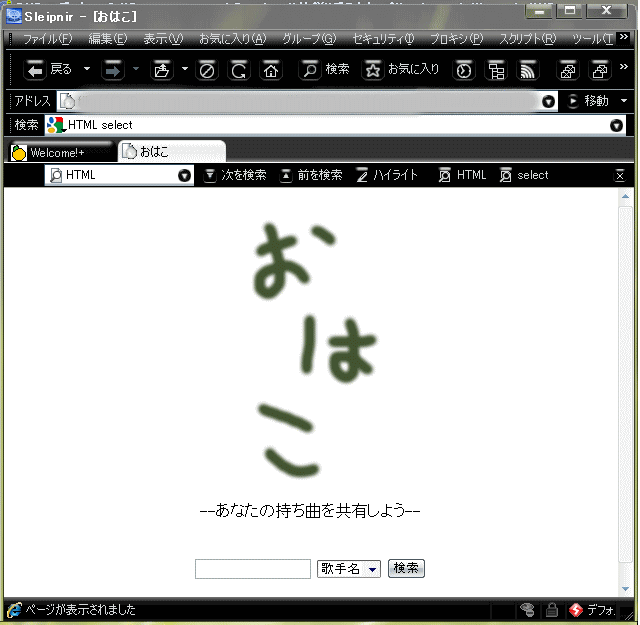Go back with the 戻る arrow button

coord(48,70)
